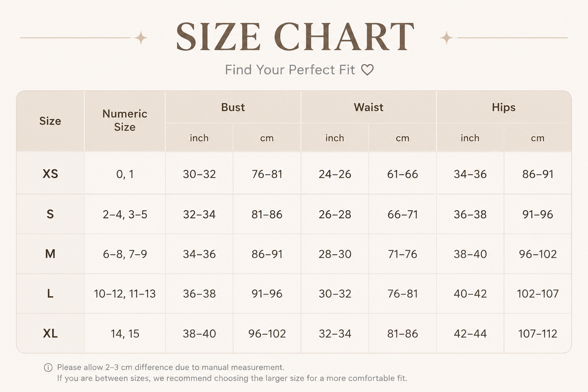Click the 40–42 hips inch cell
Screen dimensions: 588x392
[470, 293]
